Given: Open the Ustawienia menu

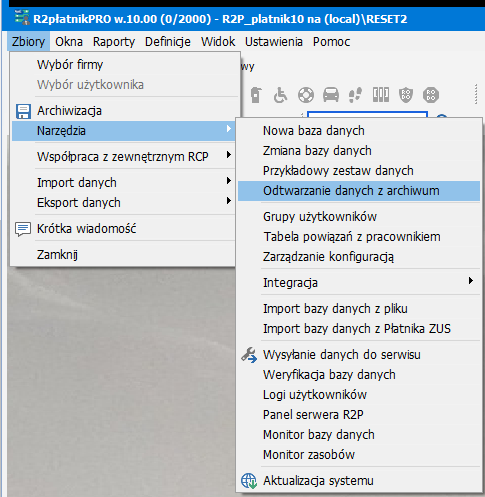Looking at the screenshot, I should [274, 42].
